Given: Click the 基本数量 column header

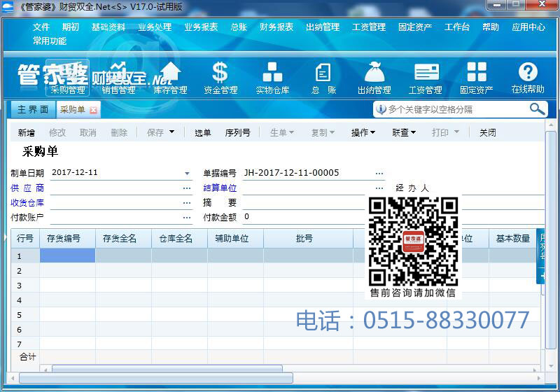Looking at the screenshot, I should 512,239.
